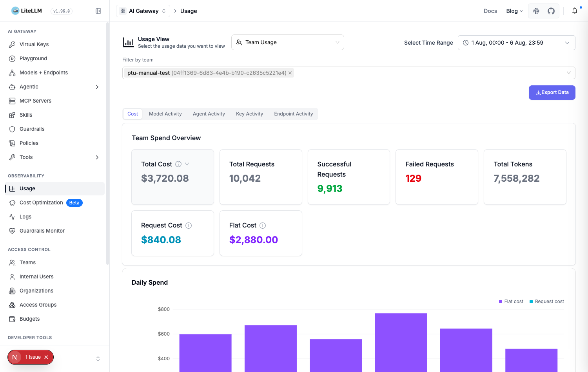Dismiss the 1 Issue badge
588x372 pixels.
tap(46, 357)
